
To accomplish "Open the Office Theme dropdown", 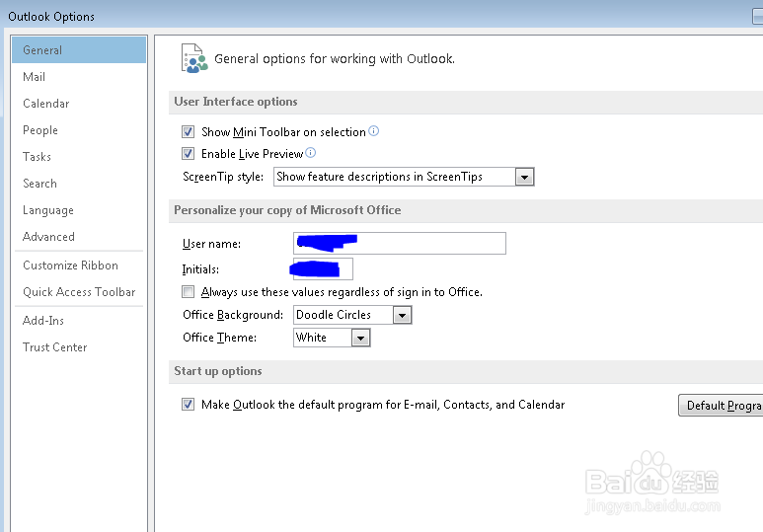I will tap(360, 338).
